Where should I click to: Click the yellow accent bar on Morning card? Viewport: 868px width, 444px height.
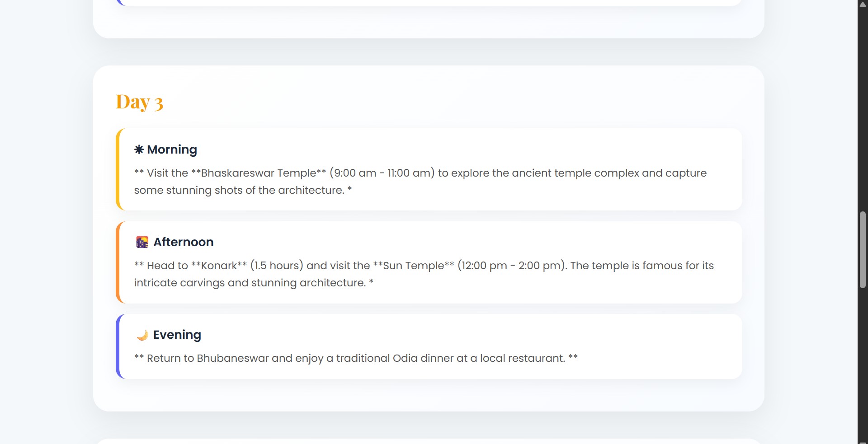118,169
